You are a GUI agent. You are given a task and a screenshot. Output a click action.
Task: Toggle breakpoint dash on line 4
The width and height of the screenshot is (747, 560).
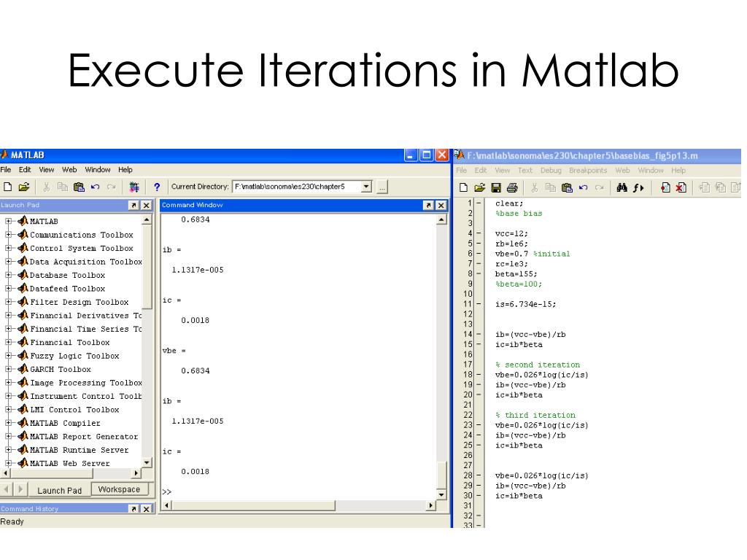tap(479, 233)
